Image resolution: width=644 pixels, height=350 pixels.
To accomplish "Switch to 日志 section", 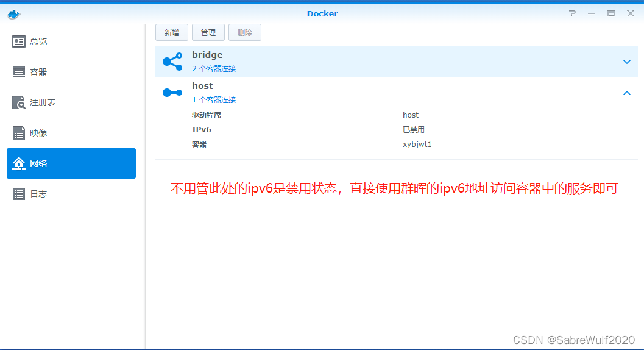I will (71, 194).
